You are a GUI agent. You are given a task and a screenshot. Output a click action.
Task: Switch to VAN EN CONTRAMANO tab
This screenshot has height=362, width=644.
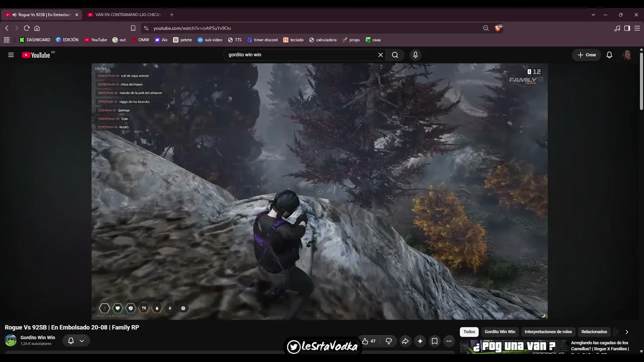[x=124, y=15]
